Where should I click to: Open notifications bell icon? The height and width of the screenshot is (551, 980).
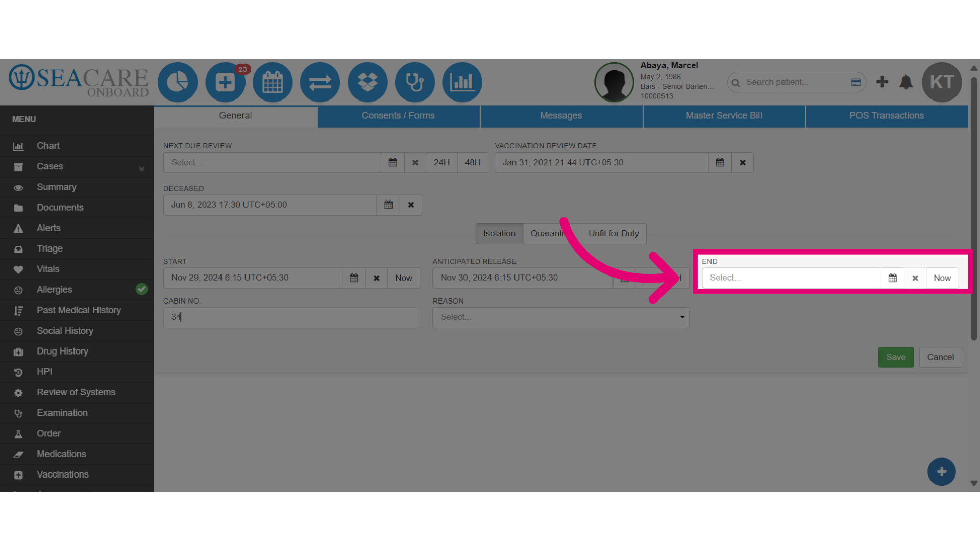click(x=906, y=82)
